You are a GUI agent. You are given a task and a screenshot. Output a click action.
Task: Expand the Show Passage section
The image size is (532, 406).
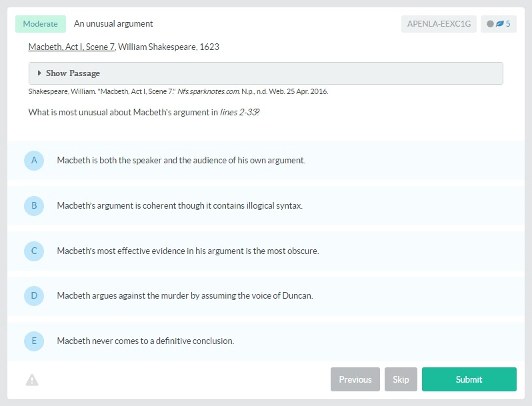265,73
